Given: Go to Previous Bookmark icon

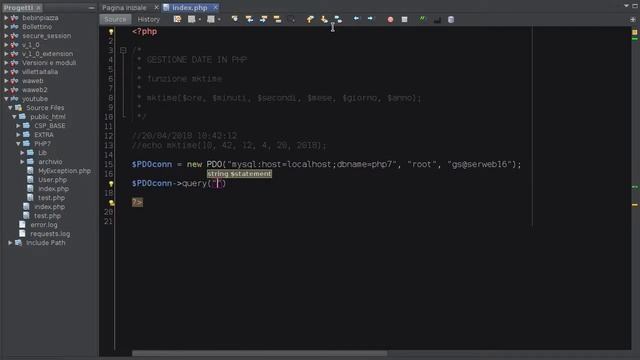Looking at the screenshot, I should click(x=310, y=19).
